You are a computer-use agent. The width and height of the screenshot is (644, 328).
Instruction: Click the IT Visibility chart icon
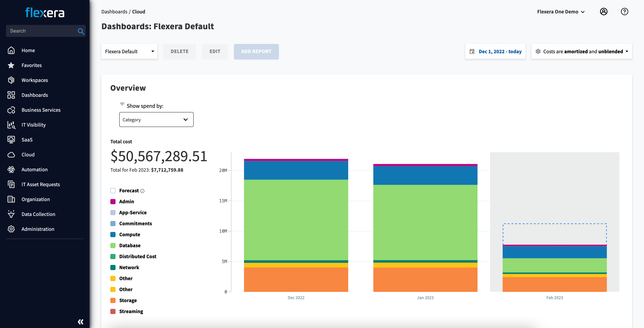tap(11, 125)
